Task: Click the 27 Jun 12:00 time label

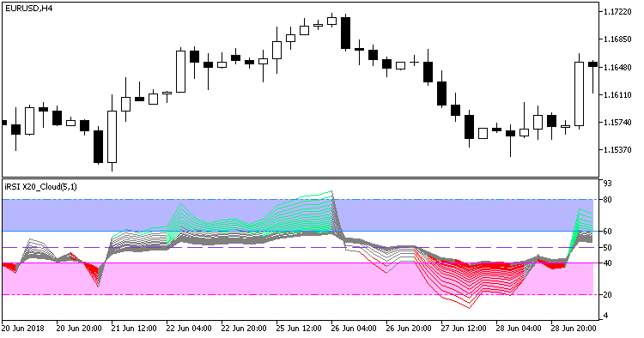Action: 464,329
